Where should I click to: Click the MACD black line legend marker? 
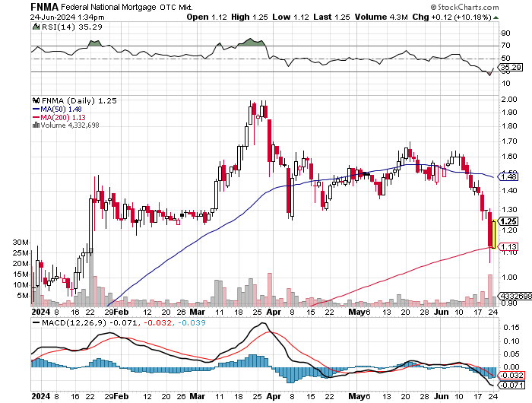click(36, 322)
